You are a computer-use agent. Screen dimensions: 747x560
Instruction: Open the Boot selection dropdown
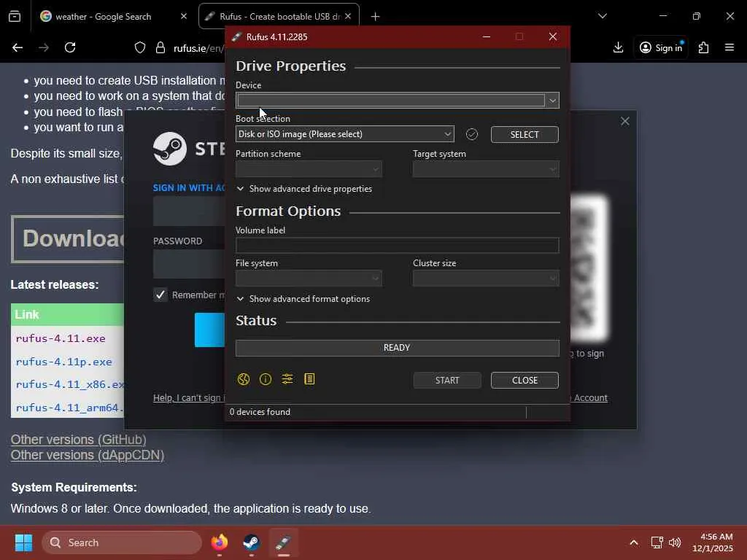344,134
